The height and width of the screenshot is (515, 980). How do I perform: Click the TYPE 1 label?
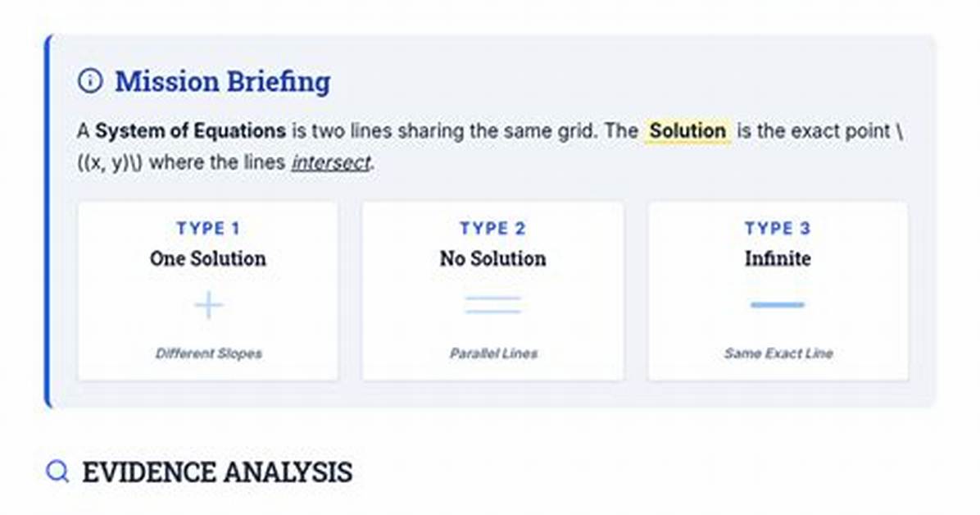(208, 229)
